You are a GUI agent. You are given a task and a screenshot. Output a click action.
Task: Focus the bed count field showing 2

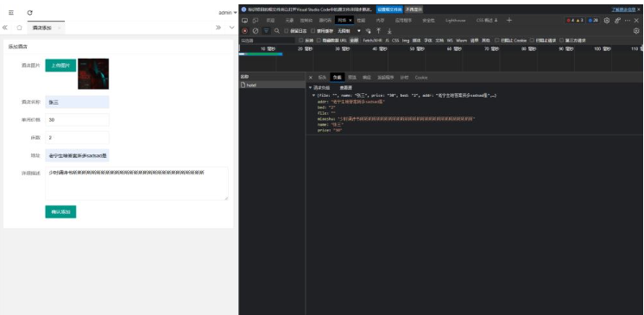tap(77, 137)
